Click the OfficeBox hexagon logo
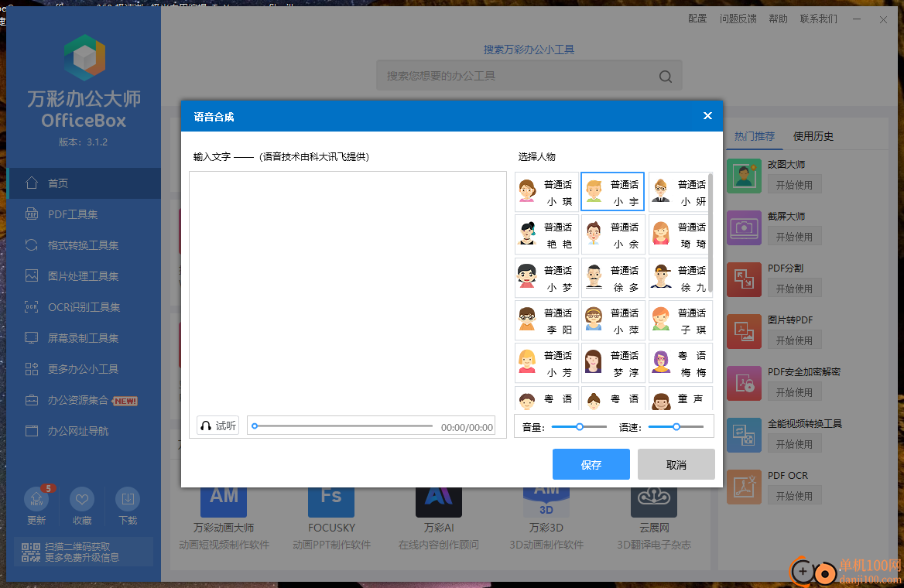Image resolution: width=904 pixels, height=588 pixels. (84, 57)
